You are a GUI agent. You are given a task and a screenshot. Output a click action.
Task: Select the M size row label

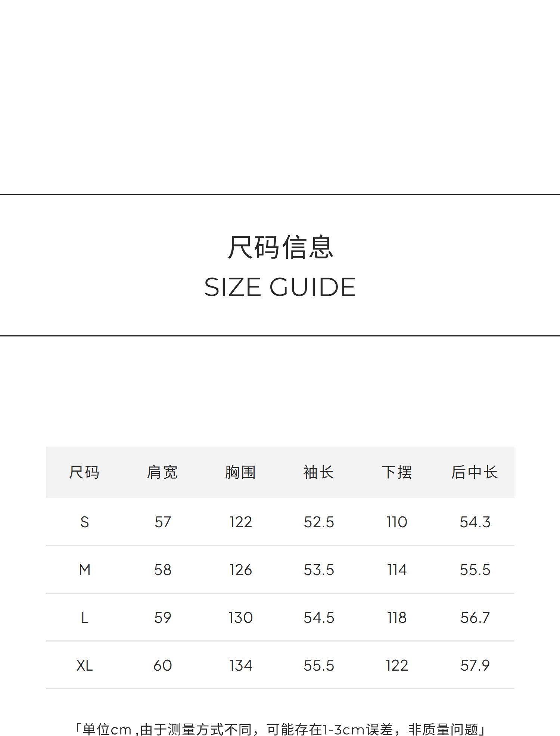[x=85, y=570]
